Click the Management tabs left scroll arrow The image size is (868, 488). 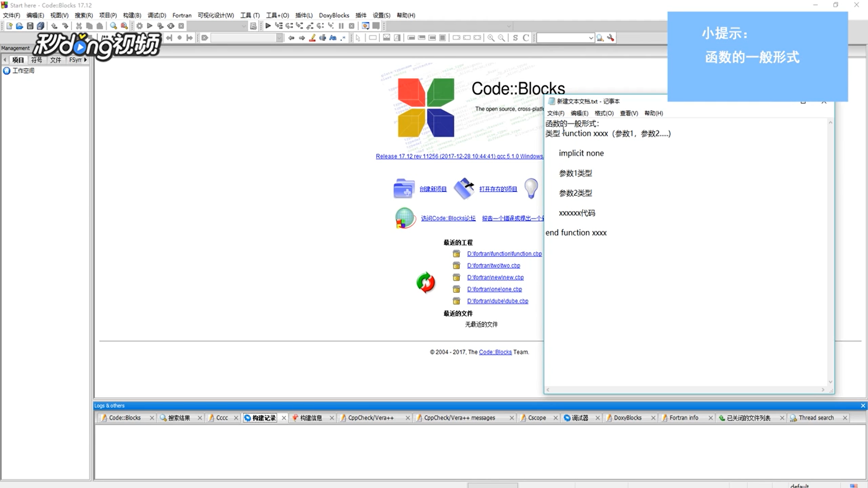pyautogui.click(x=5, y=60)
